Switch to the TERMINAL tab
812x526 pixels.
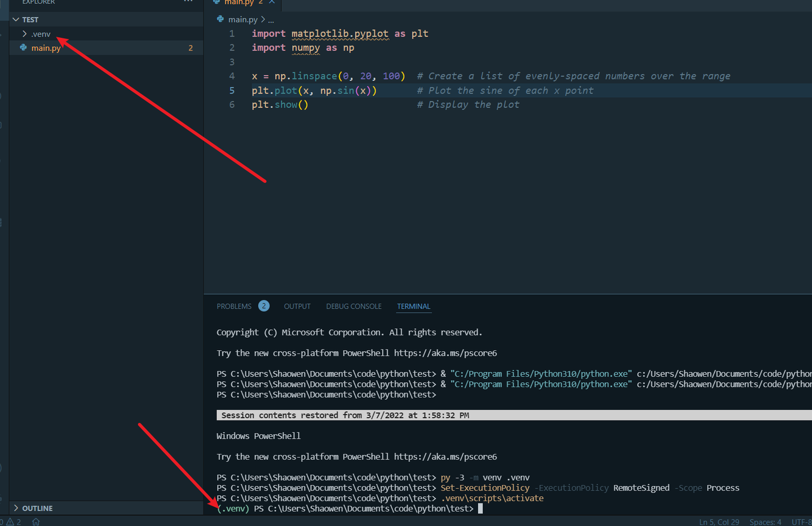pos(413,306)
